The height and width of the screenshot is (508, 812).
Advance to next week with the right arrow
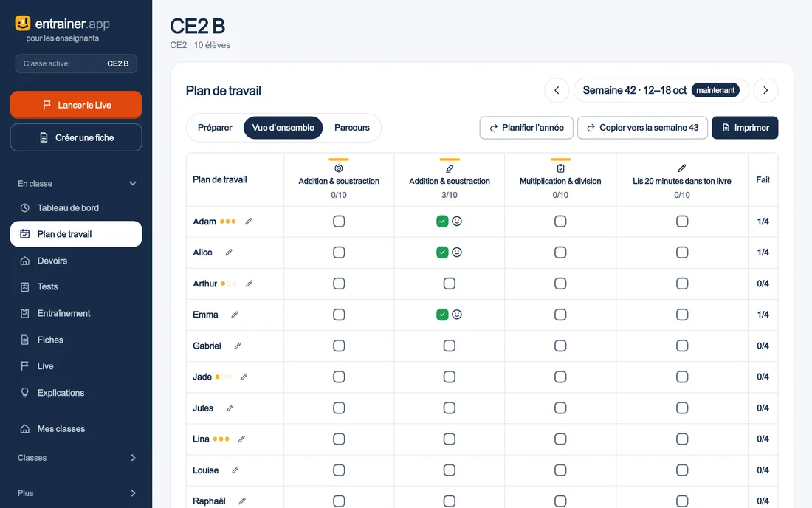point(765,90)
